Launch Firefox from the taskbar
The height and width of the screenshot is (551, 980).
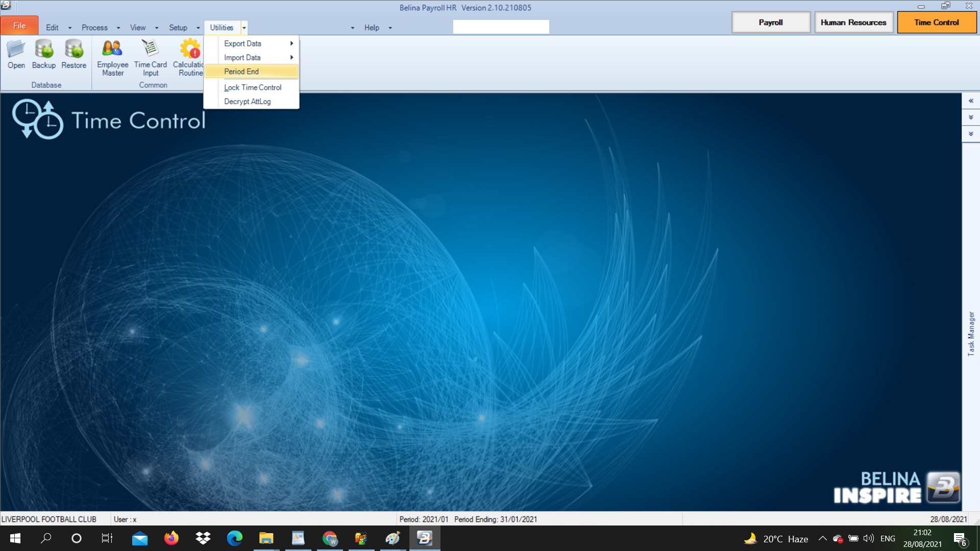171,538
